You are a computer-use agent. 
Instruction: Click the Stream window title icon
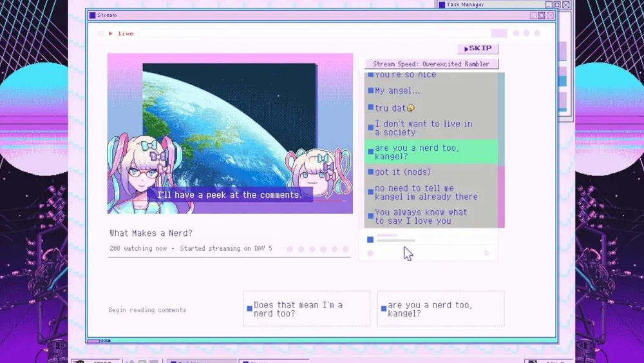[x=92, y=15]
